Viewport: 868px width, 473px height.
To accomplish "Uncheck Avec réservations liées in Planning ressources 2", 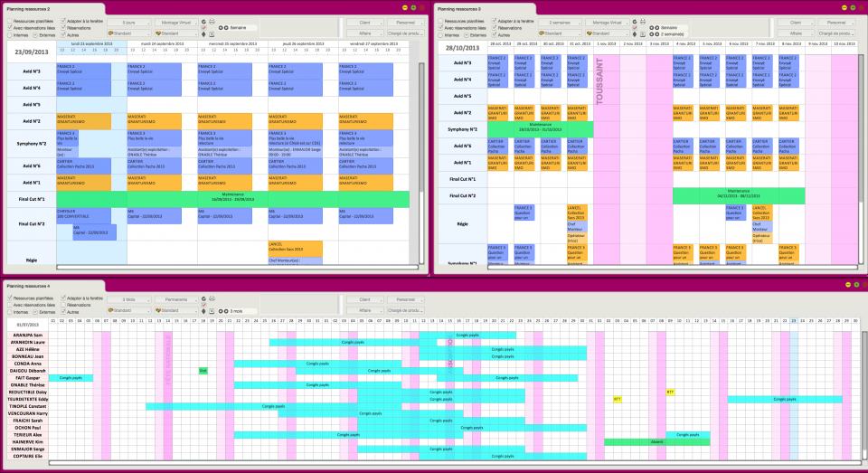I will [9, 28].
